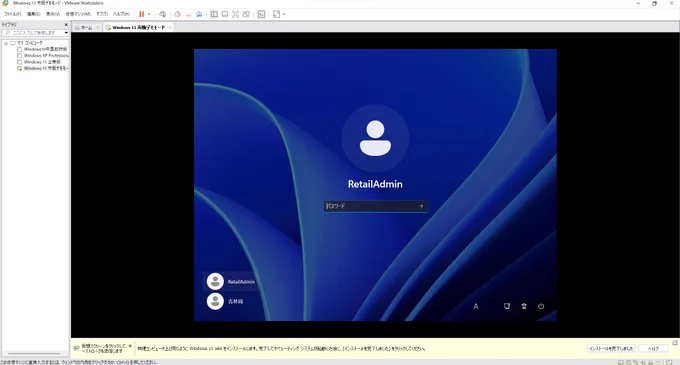Screen dimensions: 680x365
Task: Open the library search filter dropdown
Action: pyautogui.click(x=66, y=33)
